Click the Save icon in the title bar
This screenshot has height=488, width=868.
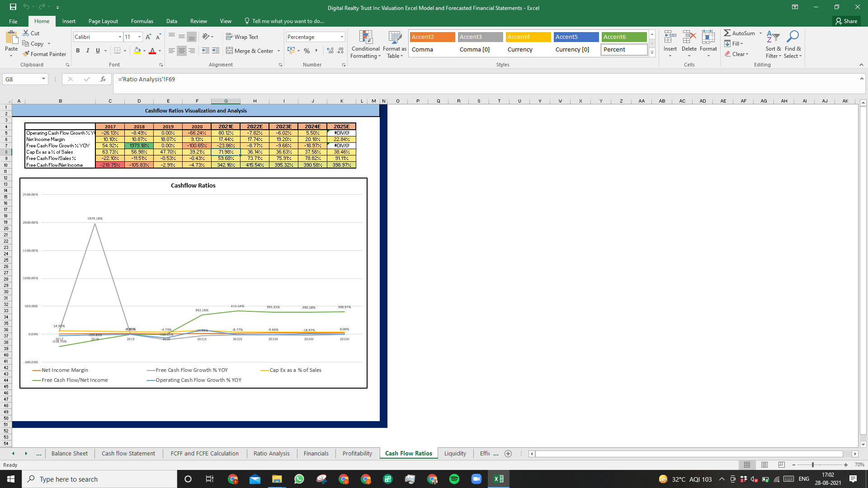pyautogui.click(x=13, y=7)
